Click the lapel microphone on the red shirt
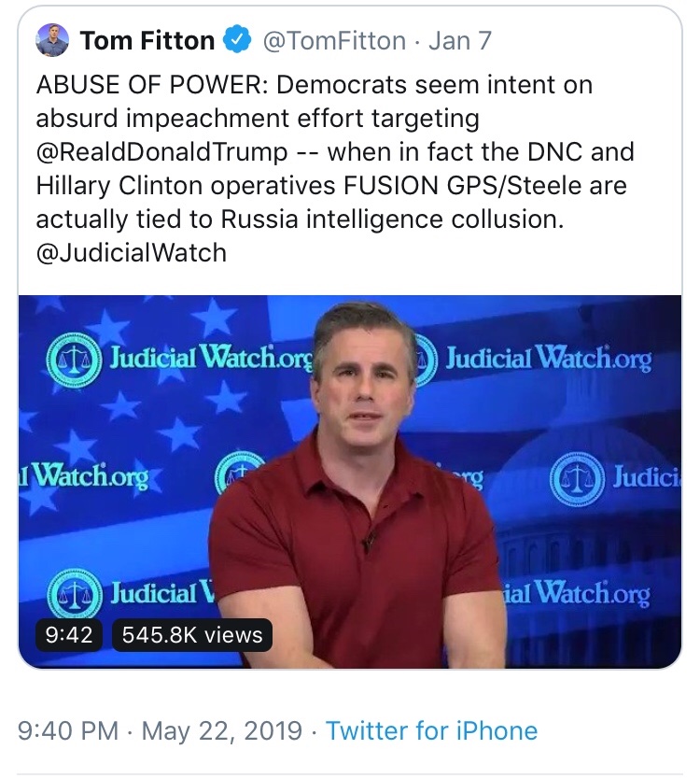700x778 pixels. coord(369,542)
